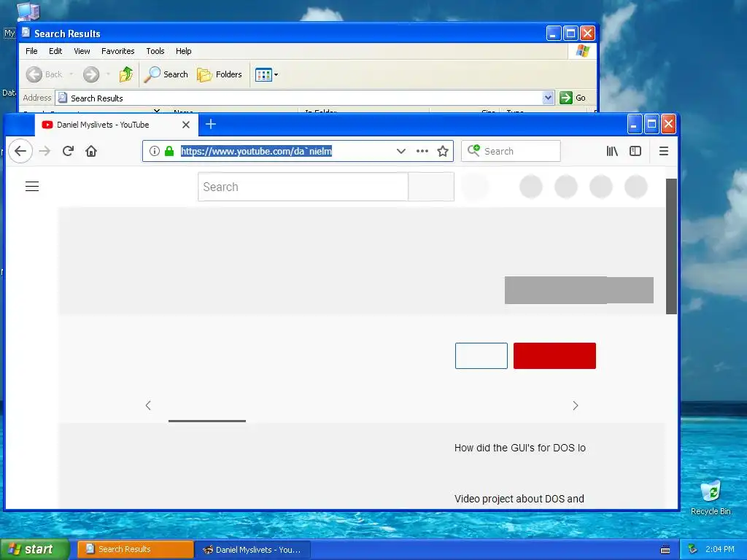Close the Daniel Myslivets YouTube tab
This screenshot has width=747, height=560.
point(186,125)
